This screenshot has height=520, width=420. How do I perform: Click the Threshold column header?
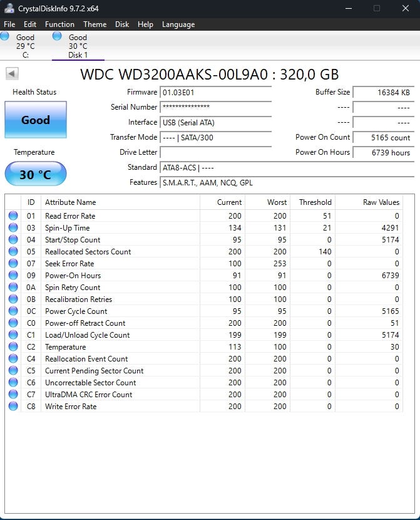tap(313, 202)
